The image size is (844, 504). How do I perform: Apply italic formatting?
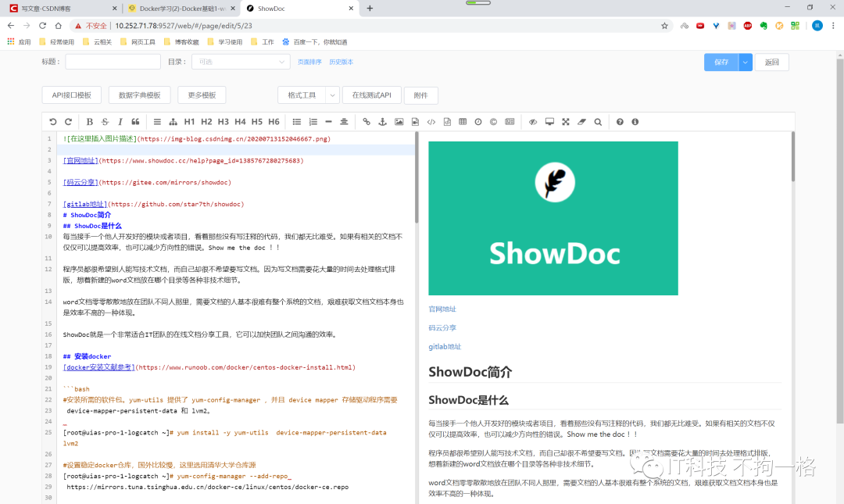click(119, 121)
